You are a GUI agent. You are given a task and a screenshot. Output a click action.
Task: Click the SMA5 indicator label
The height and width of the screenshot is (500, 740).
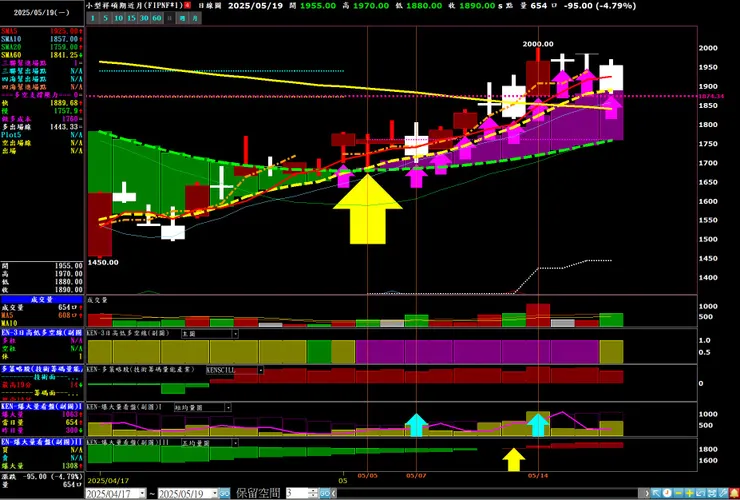[x=9, y=31]
